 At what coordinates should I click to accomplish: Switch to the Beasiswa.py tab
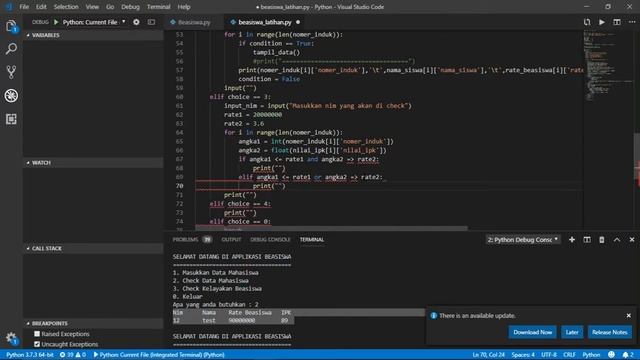(193, 22)
